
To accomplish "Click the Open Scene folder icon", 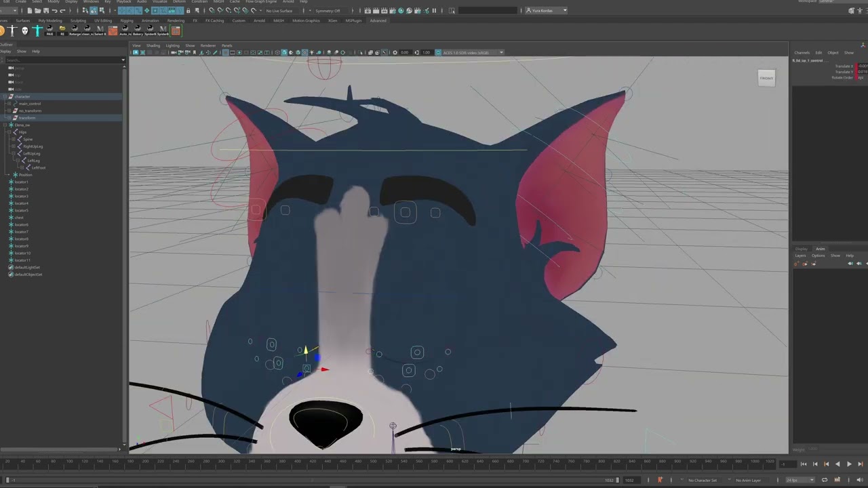I will [38, 11].
